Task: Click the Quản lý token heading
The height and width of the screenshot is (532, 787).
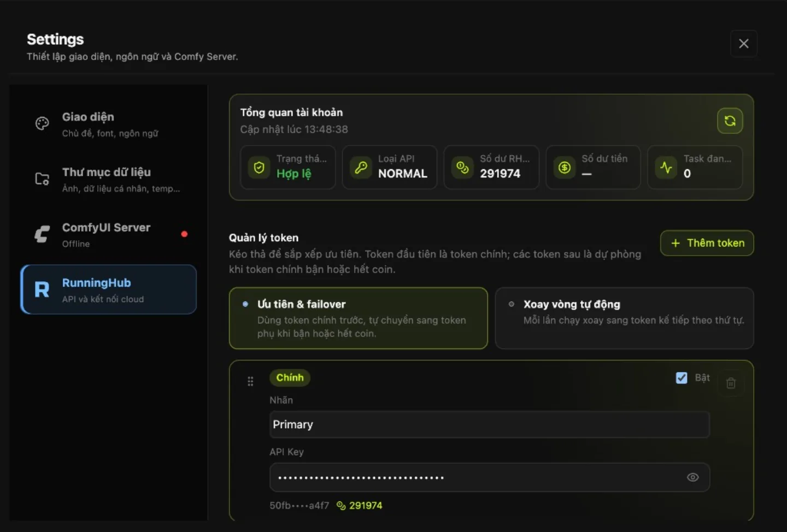Action: click(263, 238)
